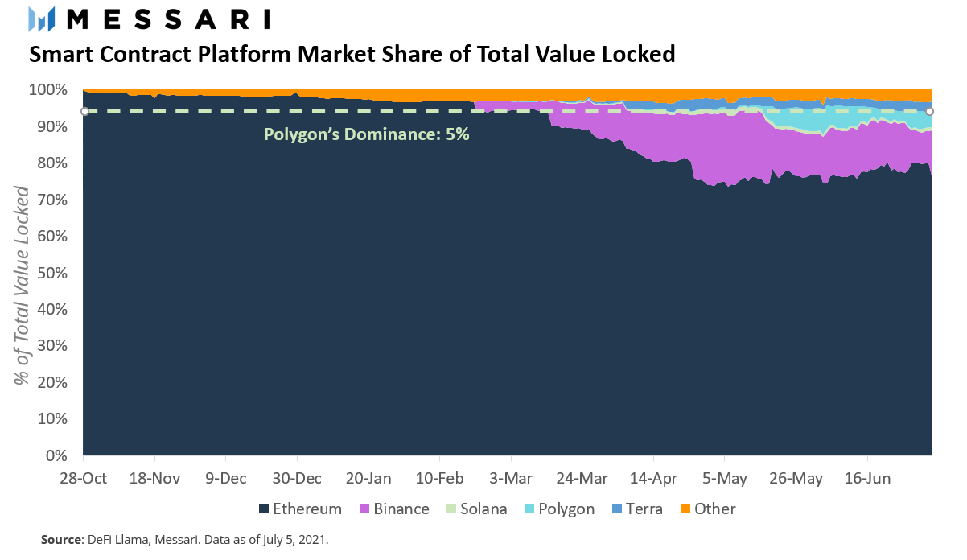
Task: Click the 28-Oct date label
Action: tap(83, 479)
